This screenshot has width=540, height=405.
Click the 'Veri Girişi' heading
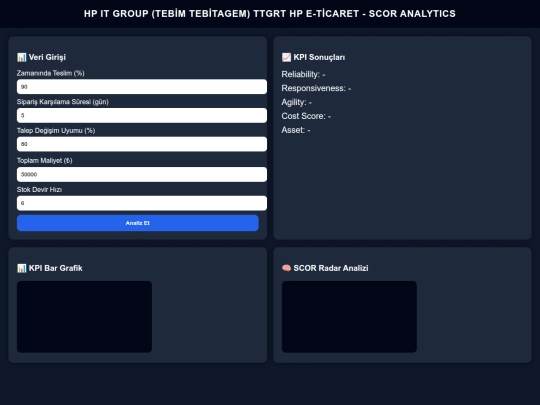(x=47, y=57)
